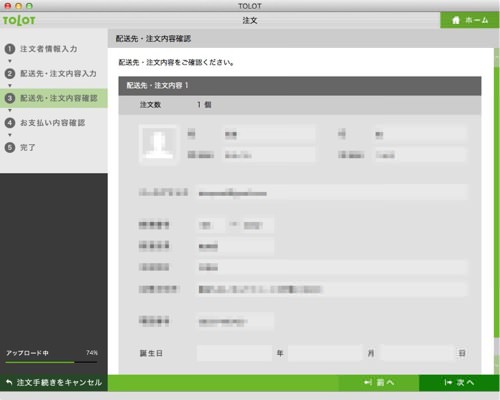The width and height of the screenshot is (500, 400).
Task: Select step 2 circle 配送先・注文内容入力
Action: 10,74
